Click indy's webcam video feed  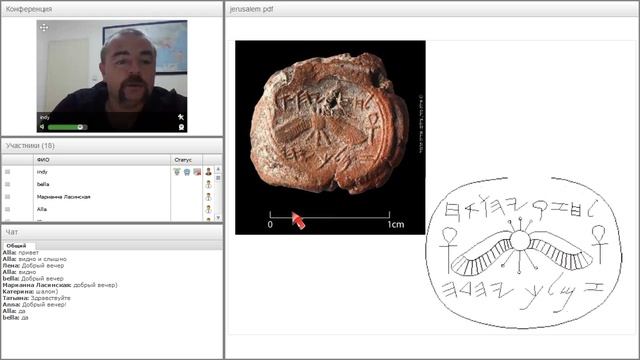(x=112, y=76)
